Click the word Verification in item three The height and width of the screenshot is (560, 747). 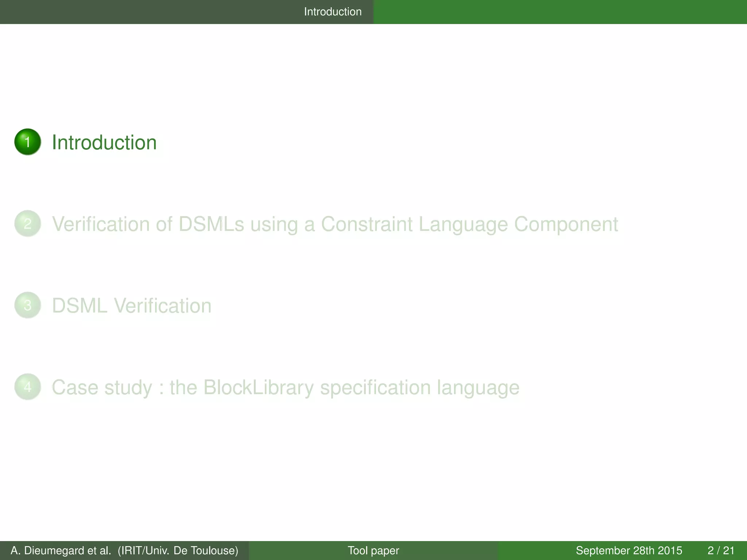[162, 306]
